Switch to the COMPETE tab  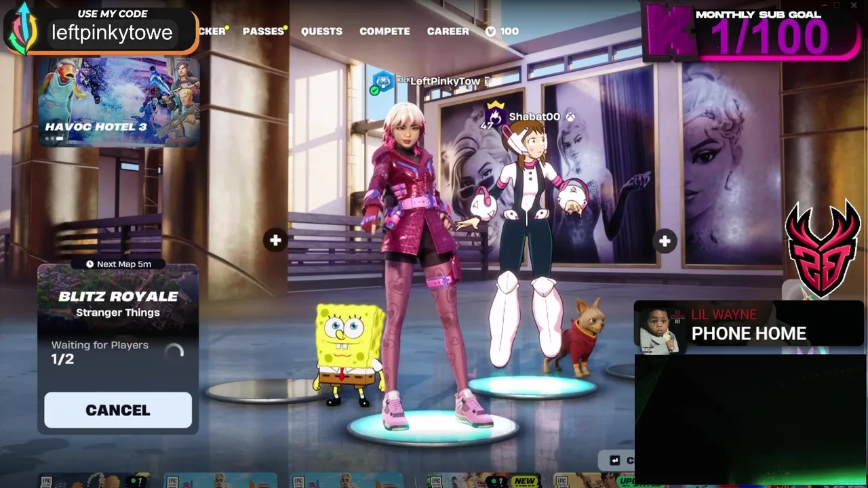pyautogui.click(x=384, y=31)
